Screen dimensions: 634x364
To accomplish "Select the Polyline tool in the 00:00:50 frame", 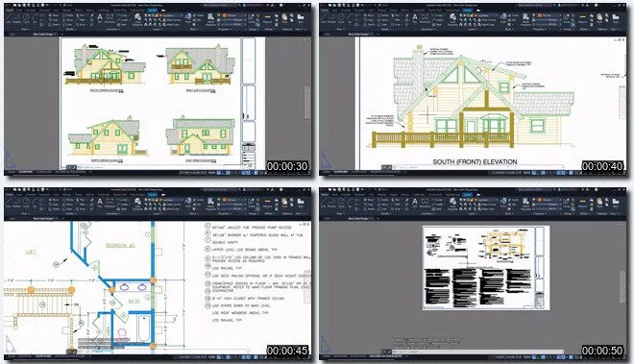I will [332, 202].
